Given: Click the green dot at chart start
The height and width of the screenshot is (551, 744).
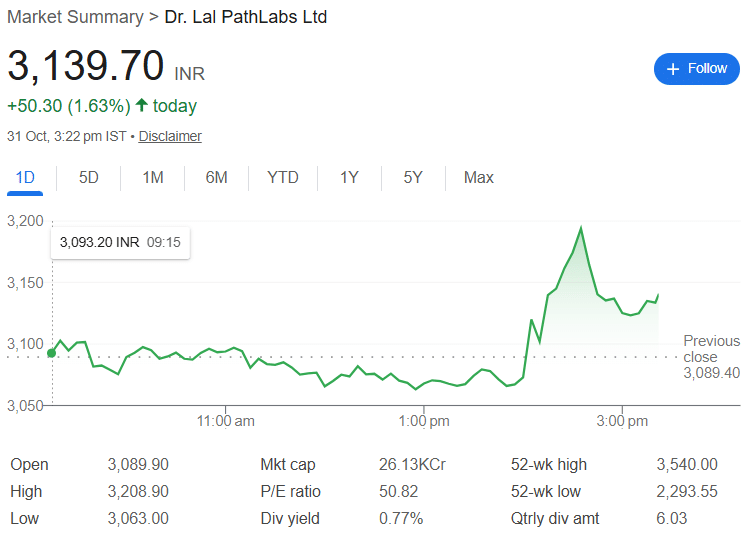Looking at the screenshot, I should coord(52,352).
